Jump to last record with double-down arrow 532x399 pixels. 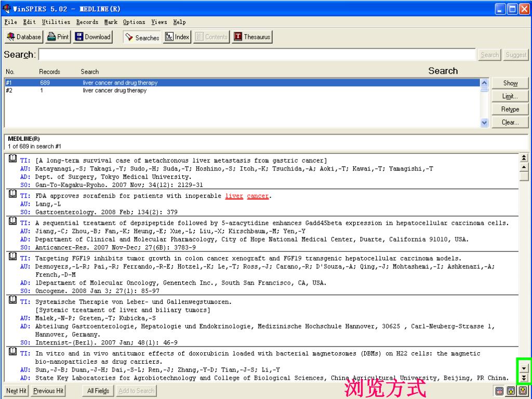[x=524, y=378]
